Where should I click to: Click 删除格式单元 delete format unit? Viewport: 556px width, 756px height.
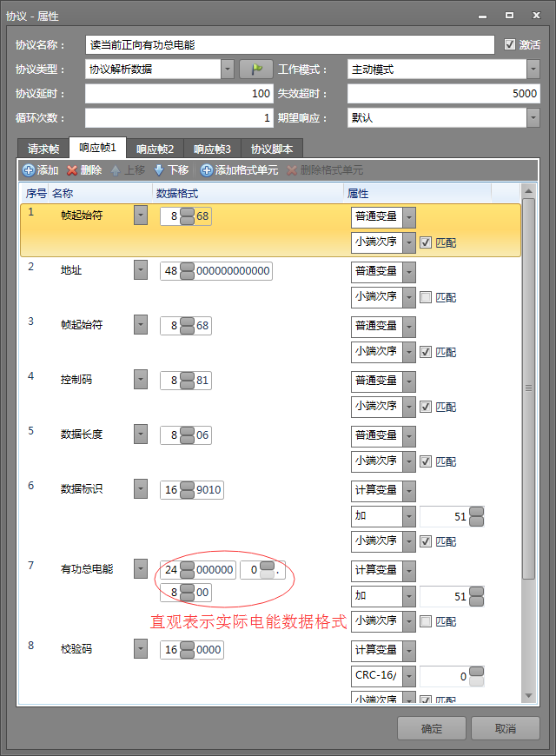pyautogui.click(x=325, y=170)
